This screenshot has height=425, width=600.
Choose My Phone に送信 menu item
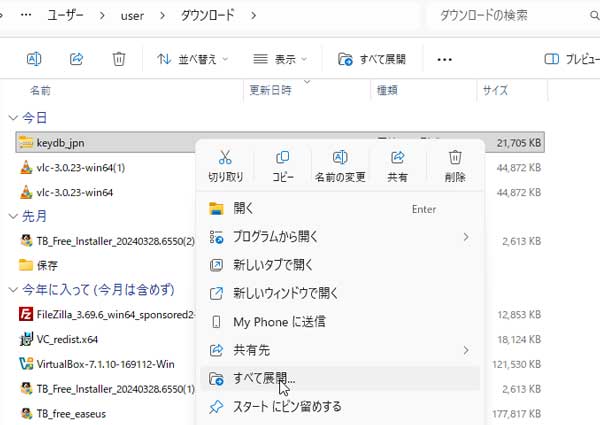(340, 322)
